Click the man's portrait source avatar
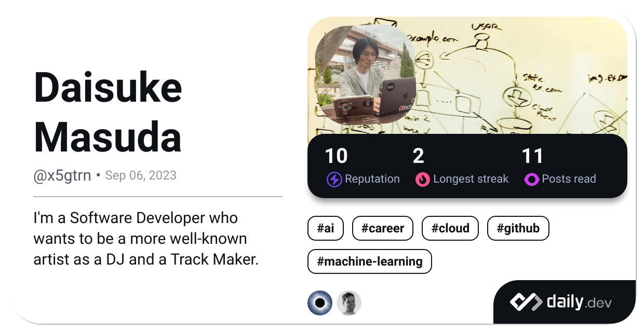Screen dimensions: 644x332 [x=349, y=303]
